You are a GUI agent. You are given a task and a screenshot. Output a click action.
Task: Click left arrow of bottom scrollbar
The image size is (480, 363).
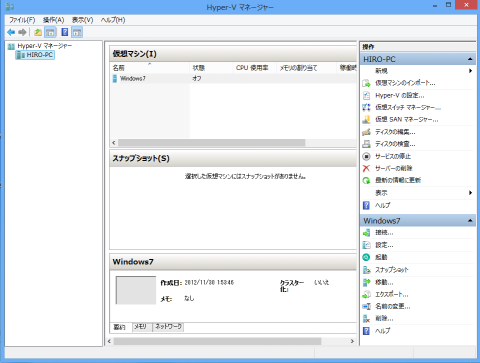click(110, 341)
